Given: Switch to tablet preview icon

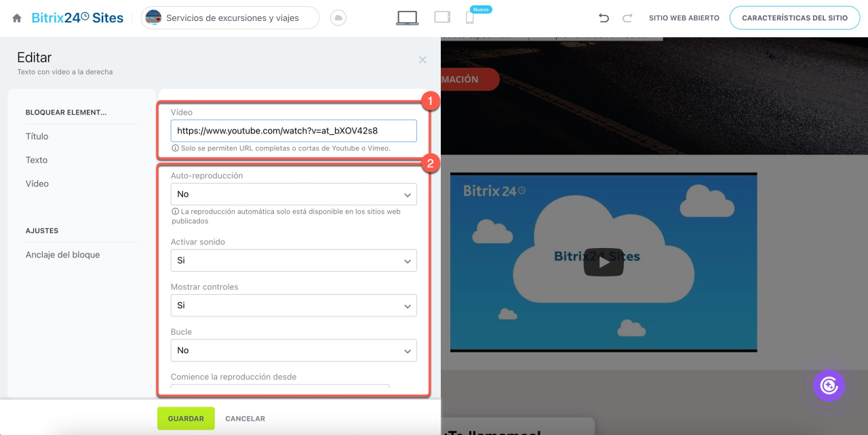Looking at the screenshot, I should [x=442, y=18].
